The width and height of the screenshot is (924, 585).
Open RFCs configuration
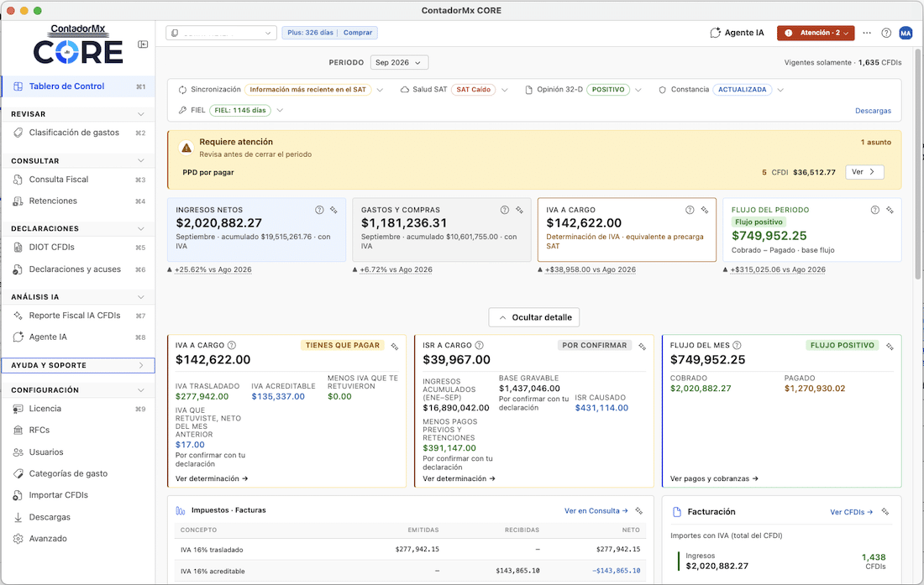click(78, 431)
